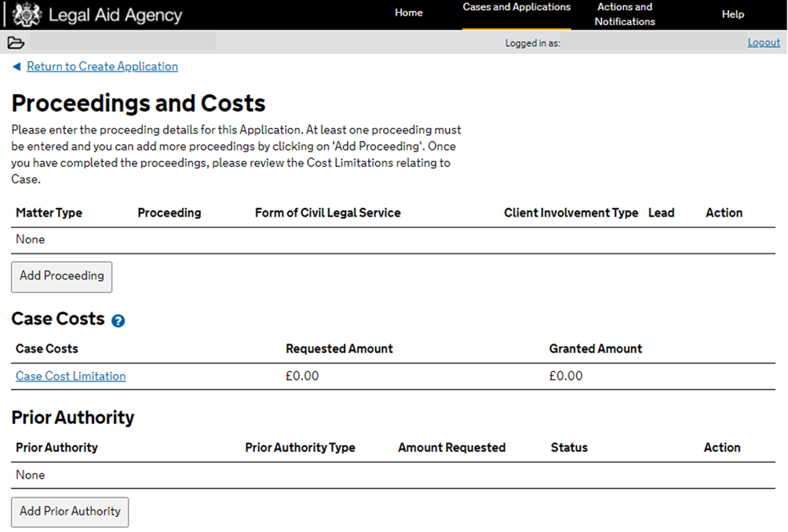Click the Legal Aid Agency title text

pos(115,15)
